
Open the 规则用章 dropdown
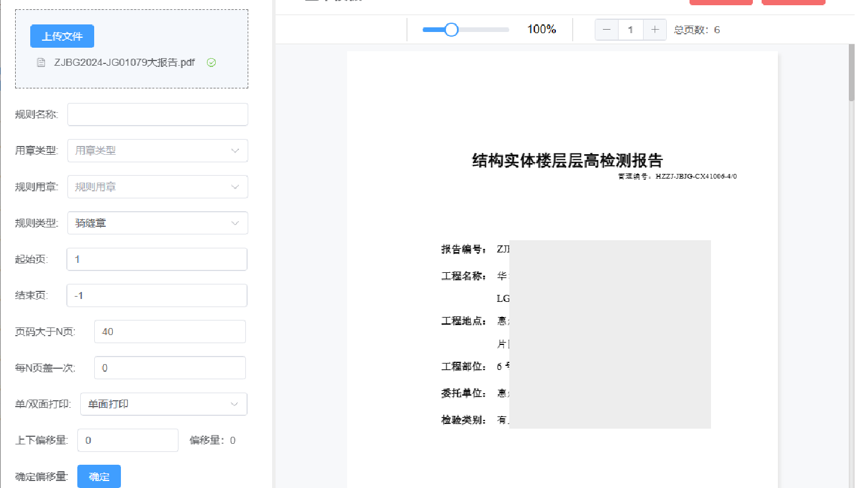tap(157, 186)
